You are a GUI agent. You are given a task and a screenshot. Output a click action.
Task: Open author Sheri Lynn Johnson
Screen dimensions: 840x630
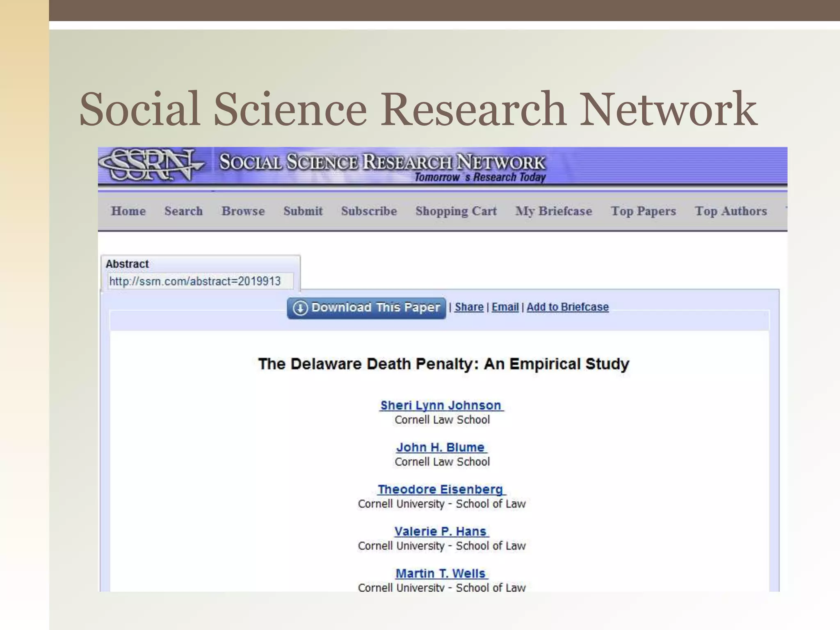coord(441,405)
